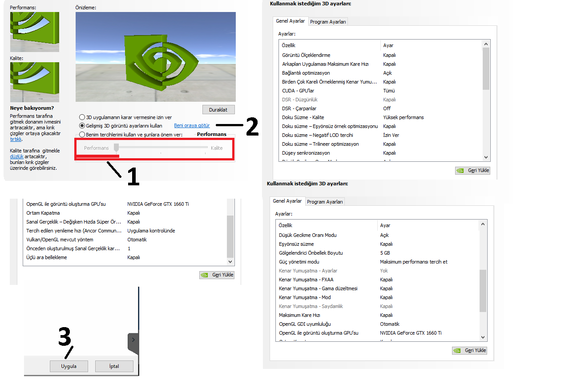Click the Kalite sample thumbnail

pos(35,82)
